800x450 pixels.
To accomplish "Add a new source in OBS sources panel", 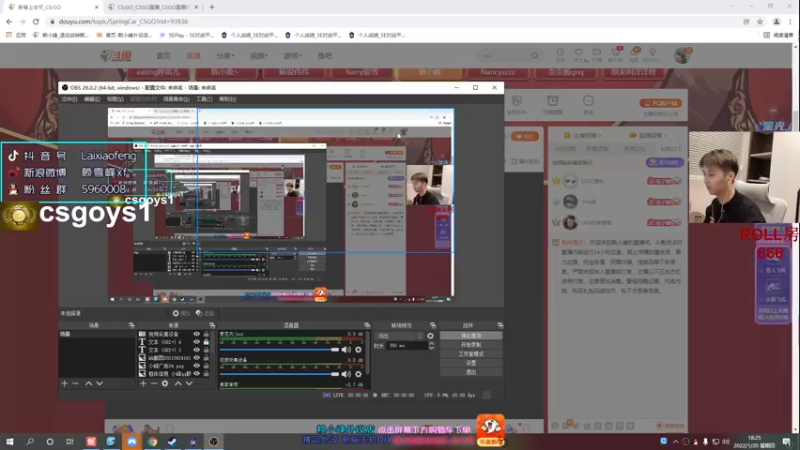I will click(x=143, y=383).
